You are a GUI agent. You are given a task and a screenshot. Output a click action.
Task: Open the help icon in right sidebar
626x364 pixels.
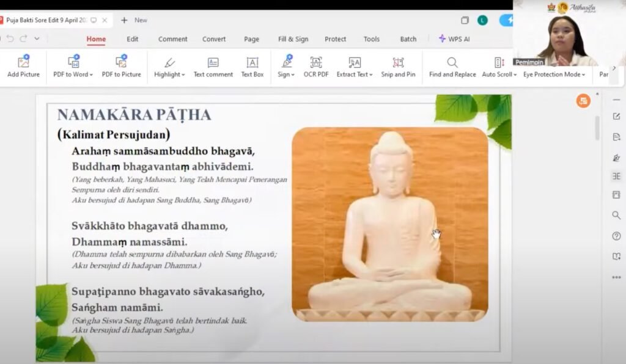click(x=616, y=236)
